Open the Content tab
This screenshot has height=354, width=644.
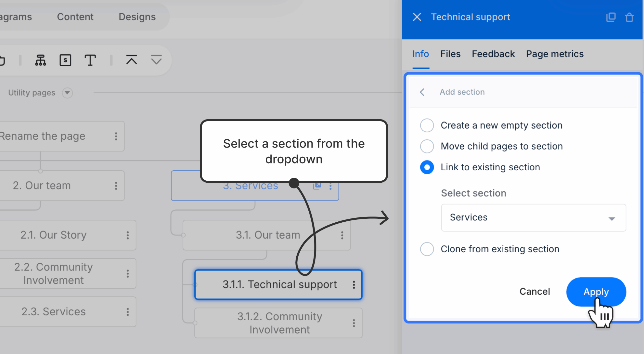(75, 17)
